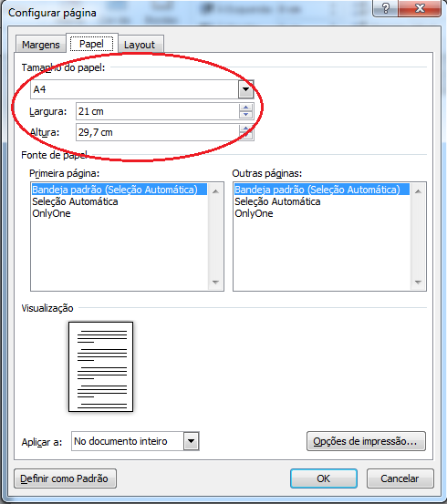The image size is (447, 504).
Task: Select Bandeja padrão in Outras páginas list
Action: (321, 190)
